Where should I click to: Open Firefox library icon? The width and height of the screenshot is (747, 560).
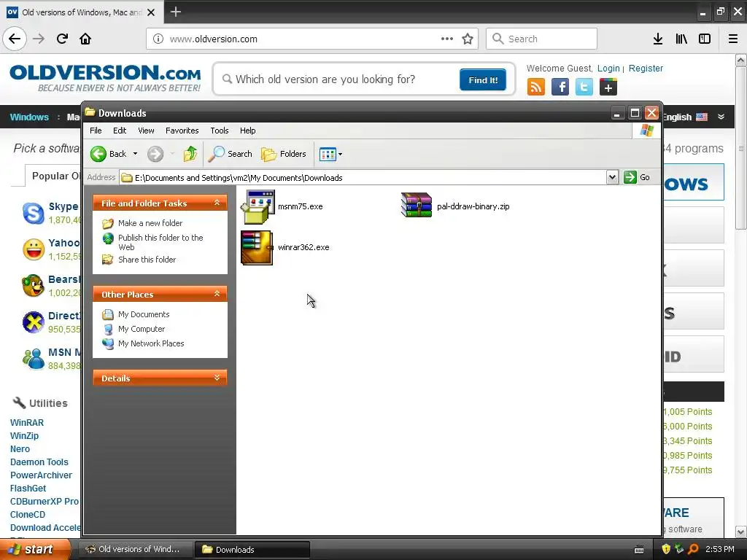coord(681,39)
